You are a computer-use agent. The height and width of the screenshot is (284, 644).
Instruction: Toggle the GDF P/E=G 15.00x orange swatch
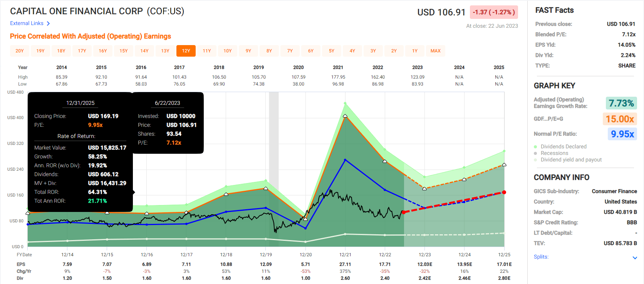(620, 119)
